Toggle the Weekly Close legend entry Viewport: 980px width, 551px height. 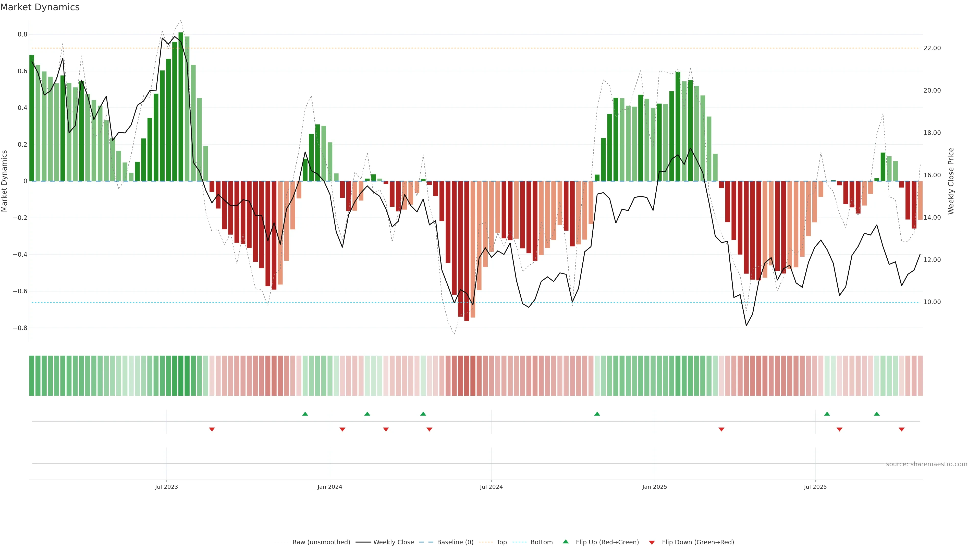click(393, 542)
